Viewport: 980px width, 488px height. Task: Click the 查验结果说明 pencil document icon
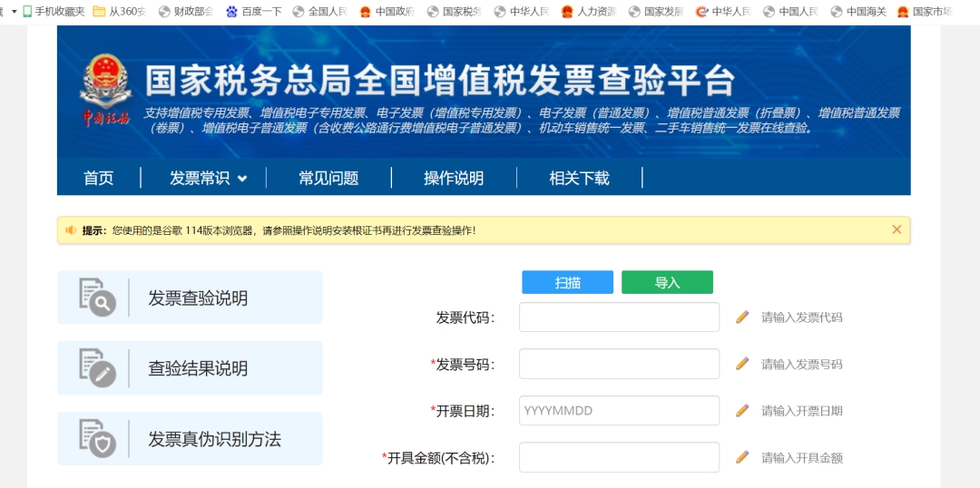point(97,368)
